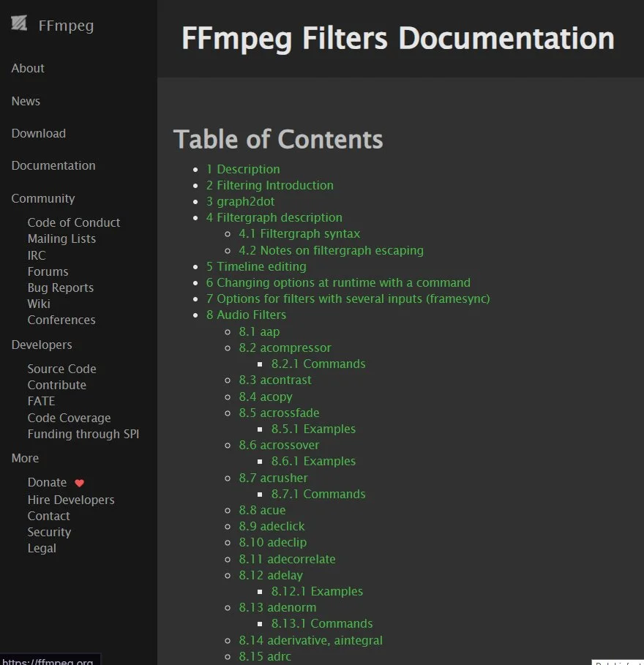Open Documentation in sidebar
644x665 pixels.
point(53,165)
